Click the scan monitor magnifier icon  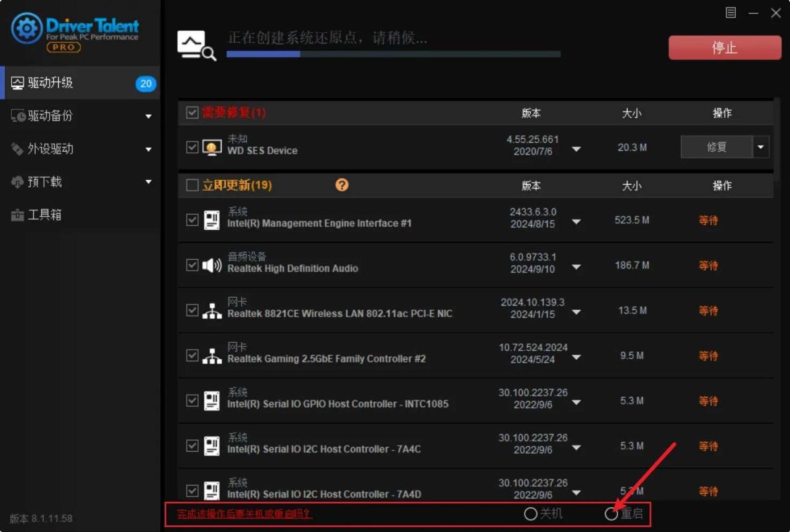pyautogui.click(x=196, y=46)
